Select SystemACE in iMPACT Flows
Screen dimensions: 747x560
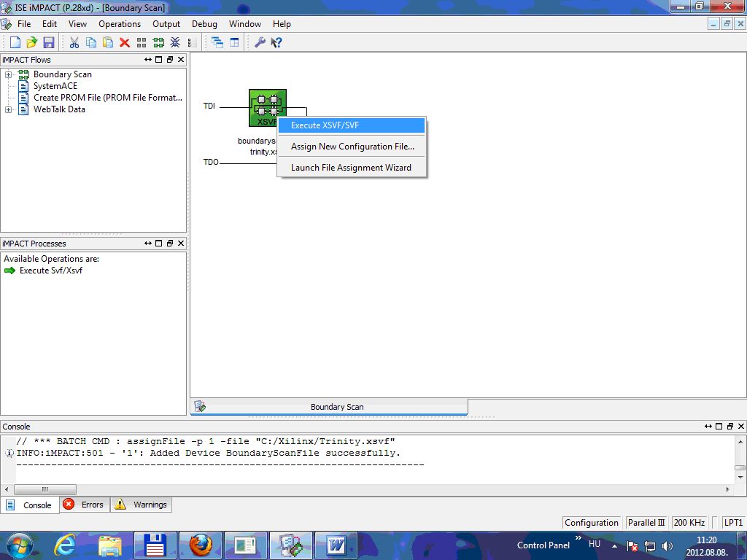point(55,86)
